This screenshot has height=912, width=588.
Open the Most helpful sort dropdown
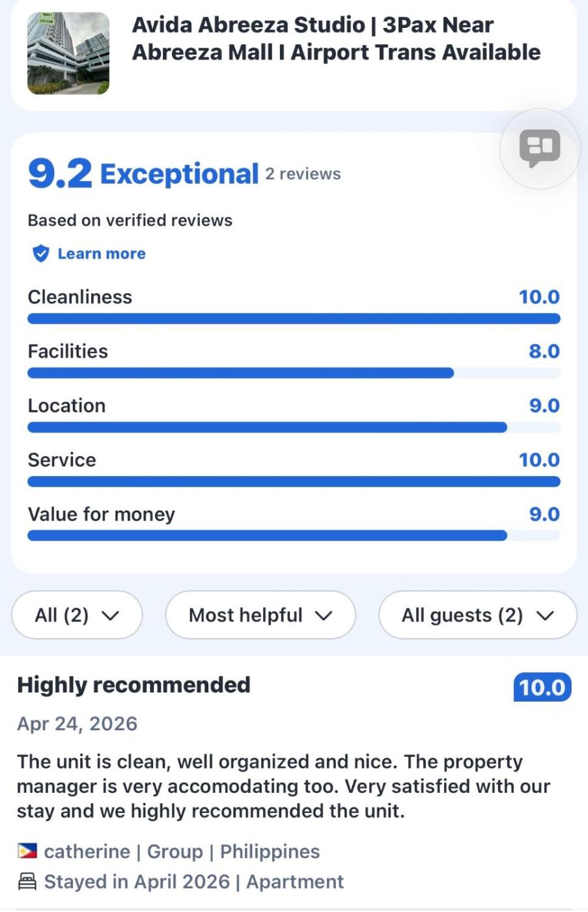pyautogui.click(x=260, y=615)
